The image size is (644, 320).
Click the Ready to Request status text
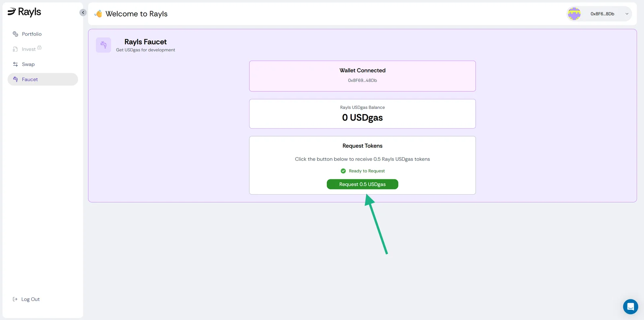(x=367, y=171)
